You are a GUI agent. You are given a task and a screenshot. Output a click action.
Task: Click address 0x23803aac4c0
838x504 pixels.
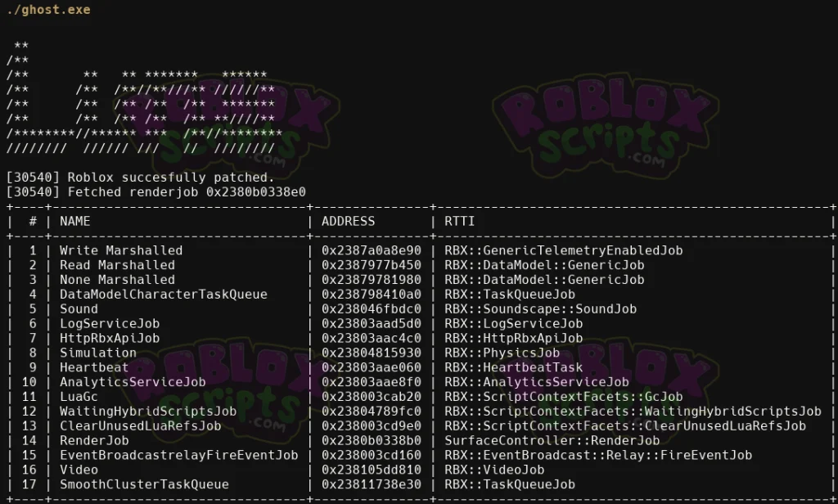point(371,338)
